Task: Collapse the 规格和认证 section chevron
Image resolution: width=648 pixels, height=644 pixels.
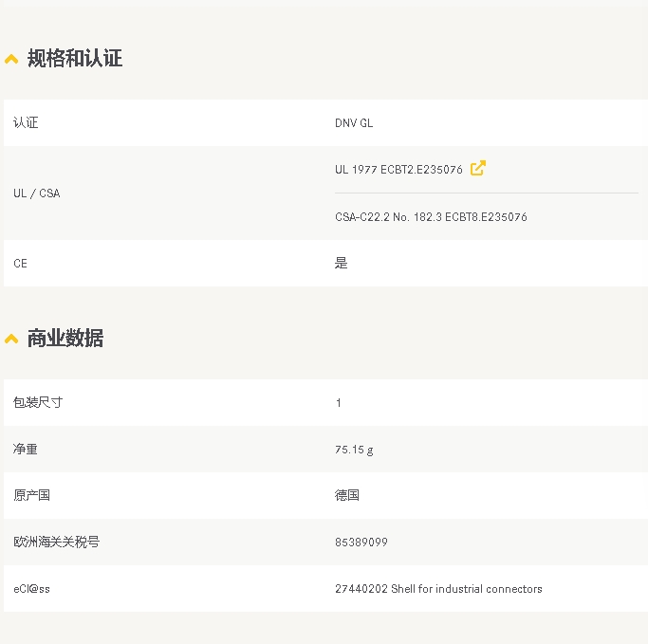Action: 11,60
